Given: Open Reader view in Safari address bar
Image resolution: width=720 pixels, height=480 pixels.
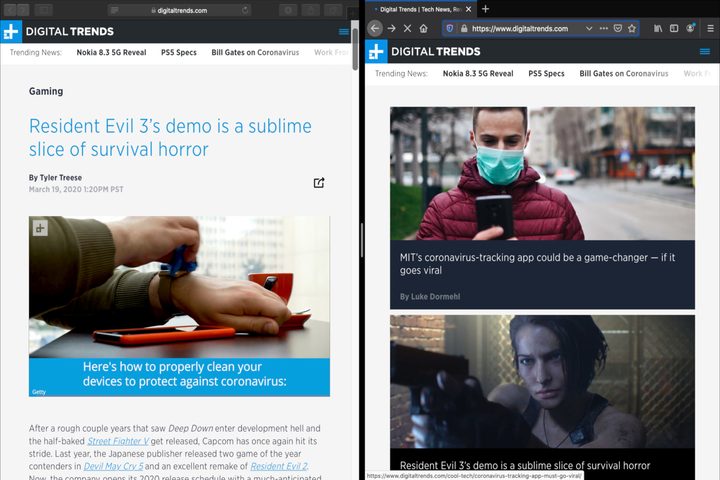Looking at the screenshot, I should [114, 10].
